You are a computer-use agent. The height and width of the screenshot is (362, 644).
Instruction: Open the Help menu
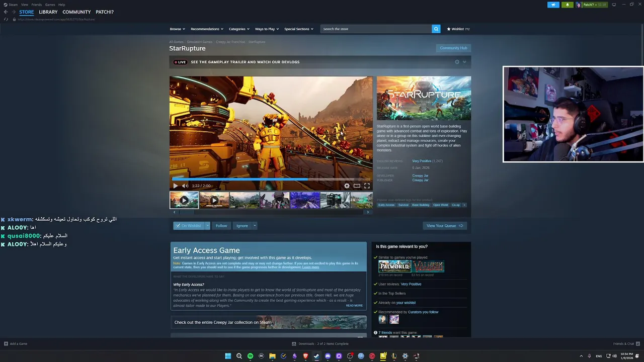(x=61, y=5)
